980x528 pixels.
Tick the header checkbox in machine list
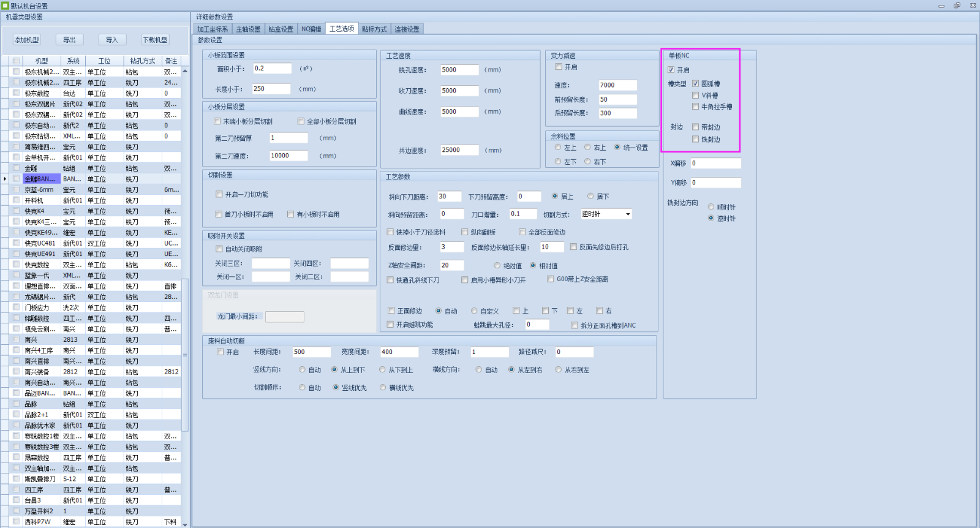(x=17, y=61)
